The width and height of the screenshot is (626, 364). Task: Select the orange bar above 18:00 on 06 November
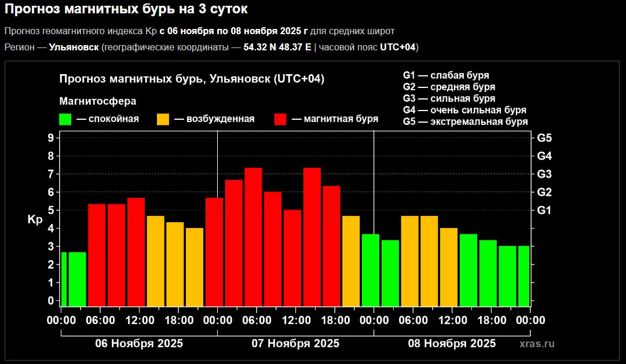pyautogui.click(x=175, y=263)
